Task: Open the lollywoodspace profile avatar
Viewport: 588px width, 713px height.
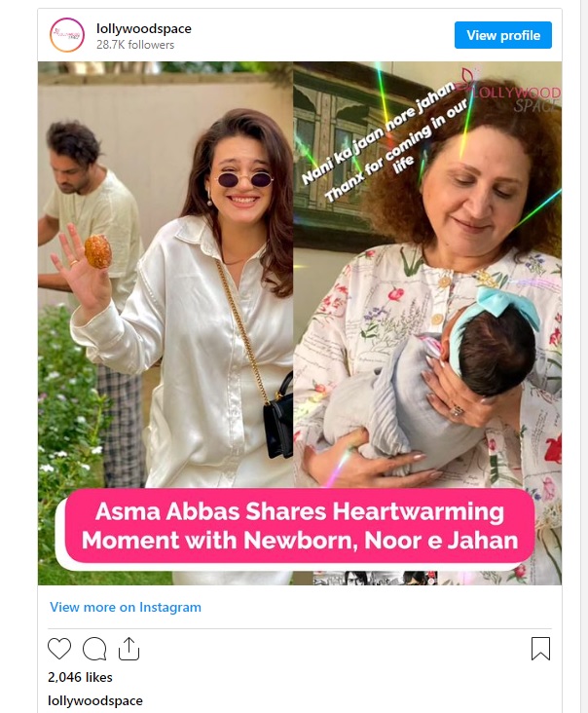Action: pyautogui.click(x=67, y=35)
